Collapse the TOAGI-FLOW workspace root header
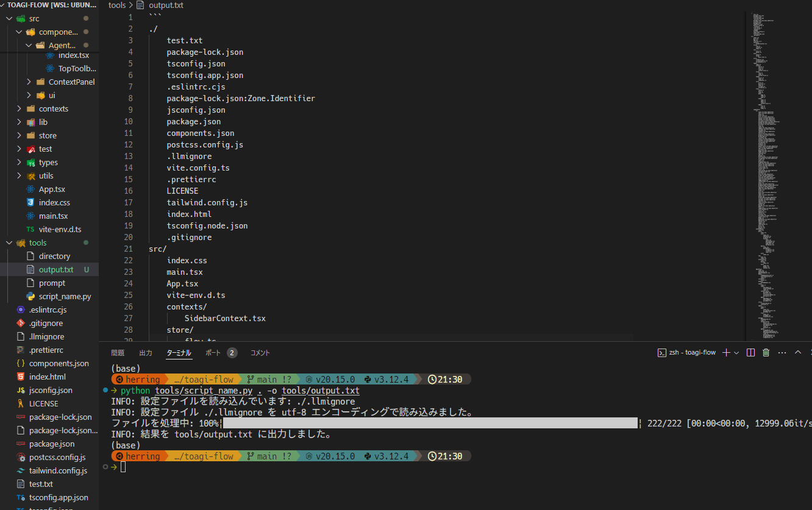 [x=49, y=5]
